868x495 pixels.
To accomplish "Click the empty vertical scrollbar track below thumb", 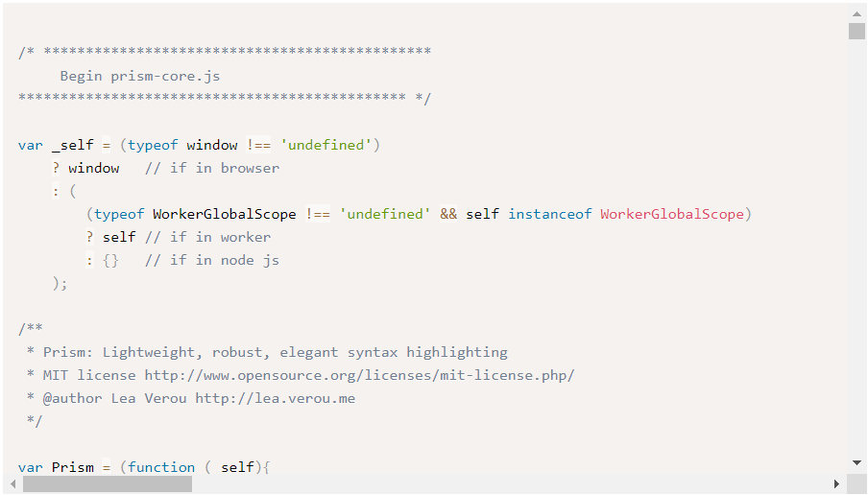I will pos(856,247).
